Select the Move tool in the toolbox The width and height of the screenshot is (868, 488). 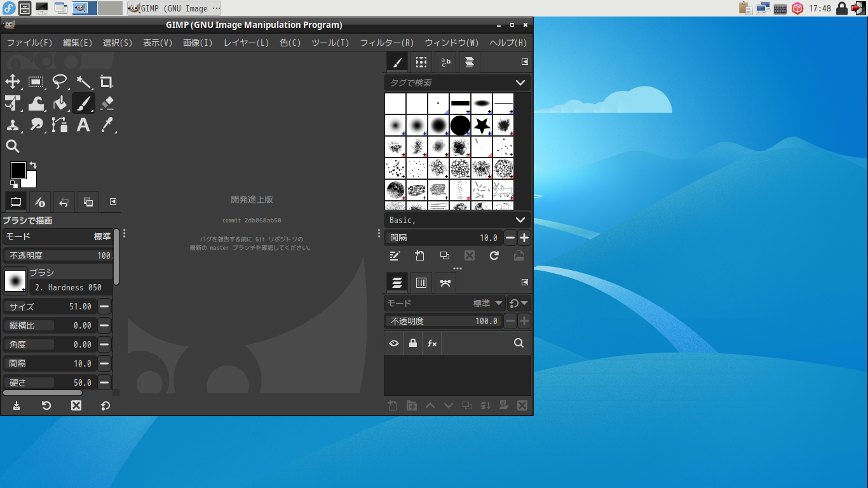[x=13, y=81]
